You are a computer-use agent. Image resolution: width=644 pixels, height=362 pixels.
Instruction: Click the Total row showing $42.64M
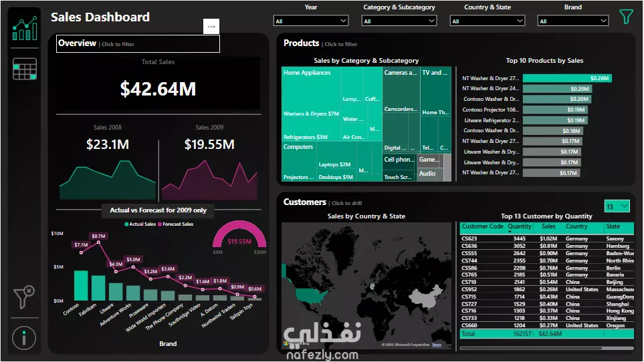(x=547, y=334)
